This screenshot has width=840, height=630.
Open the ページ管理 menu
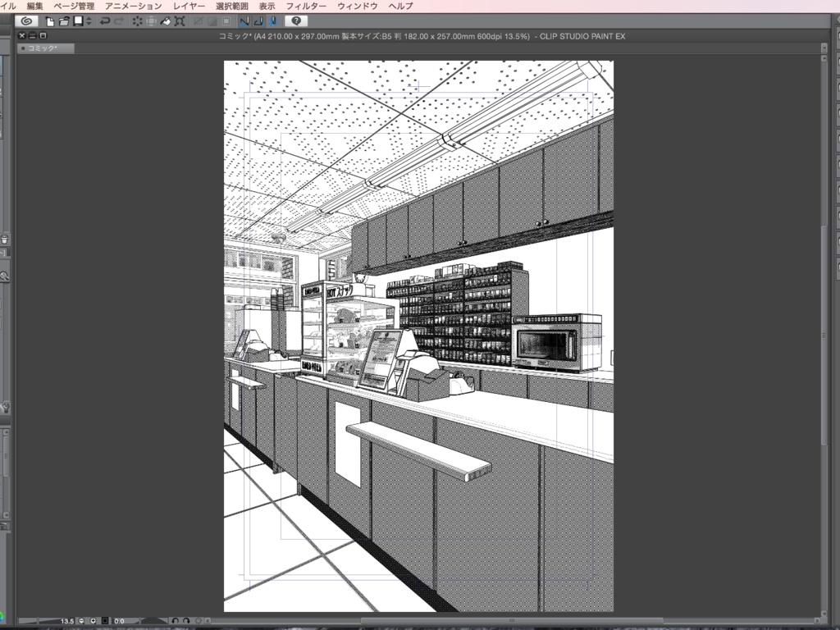[74, 6]
